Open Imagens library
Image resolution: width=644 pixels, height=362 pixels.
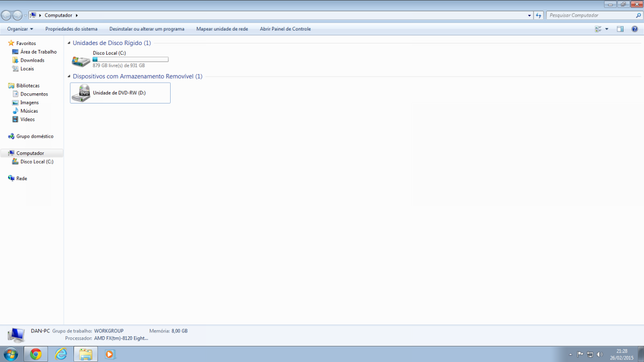tap(30, 102)
